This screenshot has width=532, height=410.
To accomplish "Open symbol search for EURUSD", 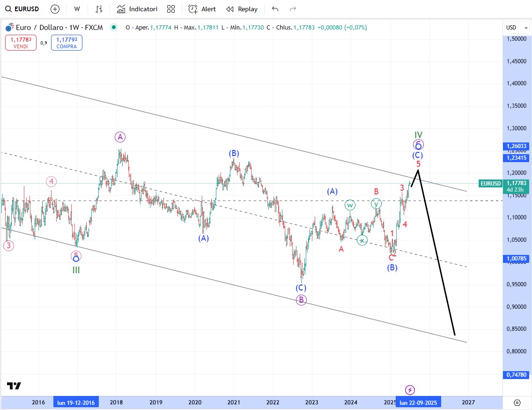I will [x=22, y=9].
